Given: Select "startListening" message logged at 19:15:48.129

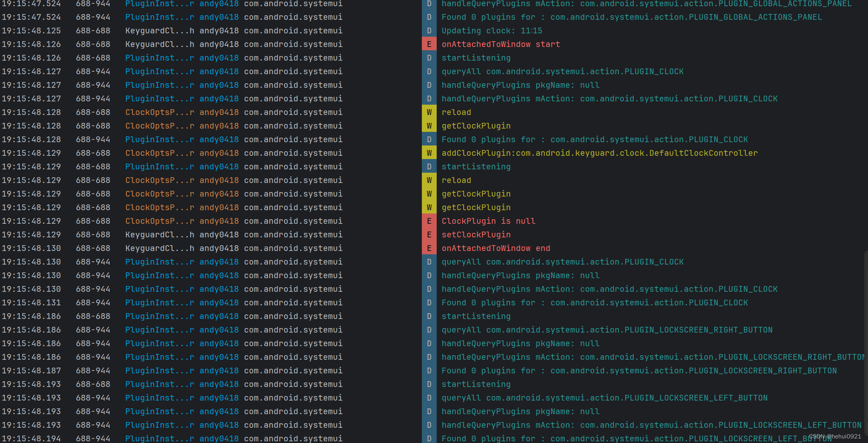Looking at the screenshot, I should (x=476, y=167).
